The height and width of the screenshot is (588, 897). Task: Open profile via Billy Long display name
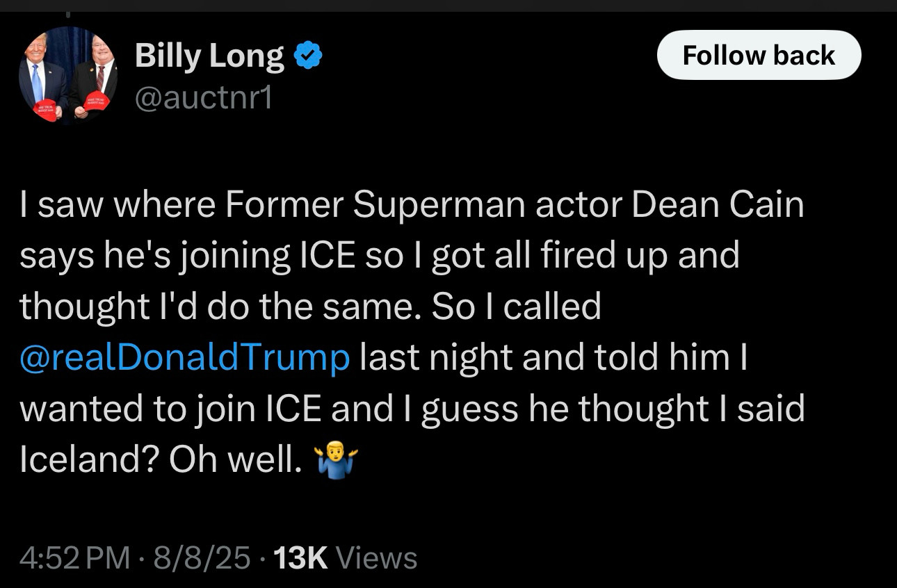click(209, 56)
